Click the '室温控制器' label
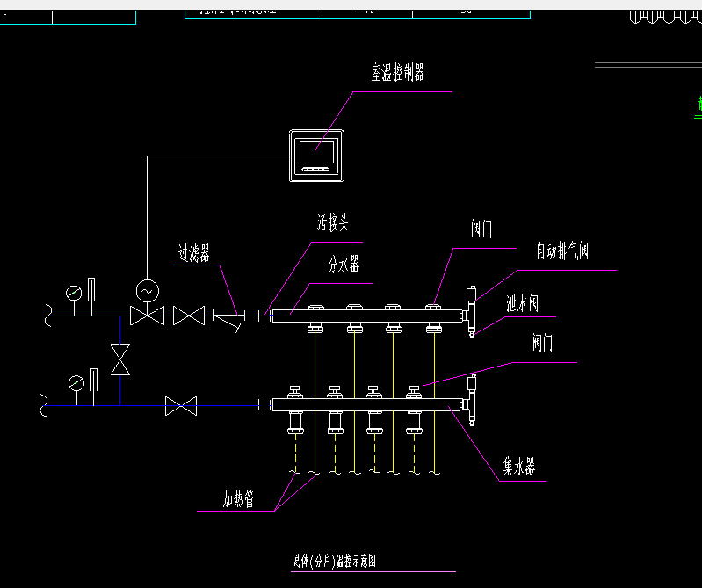 pos(398,72)
